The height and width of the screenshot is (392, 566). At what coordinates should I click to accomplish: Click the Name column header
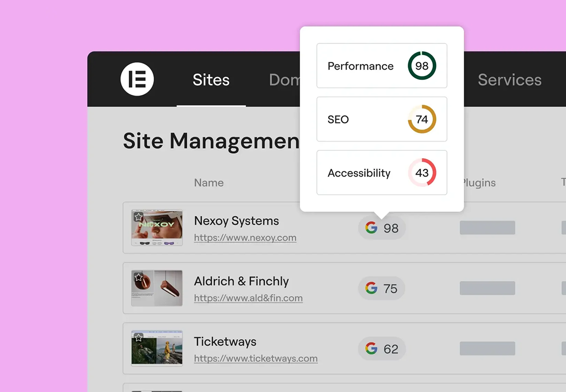209,183
